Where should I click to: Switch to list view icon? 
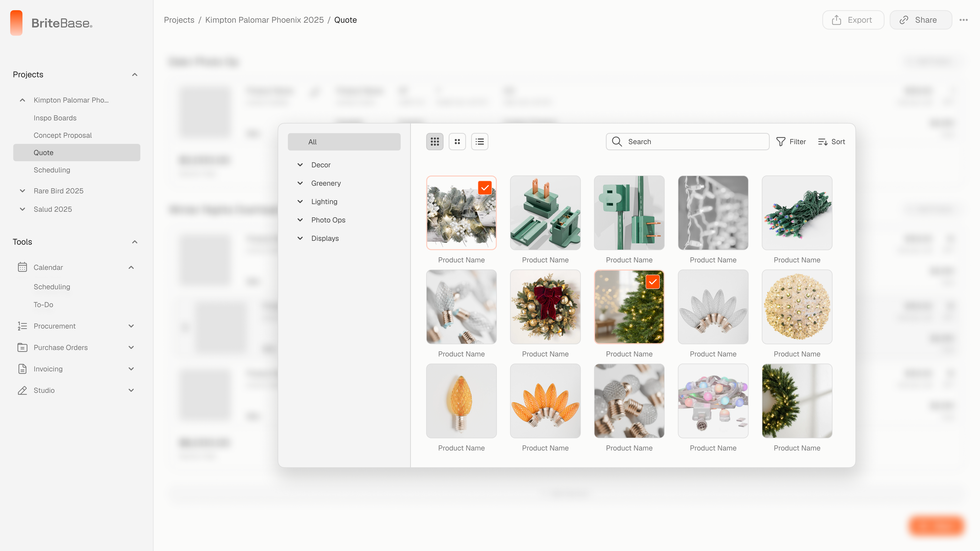[x=479, y=142]
